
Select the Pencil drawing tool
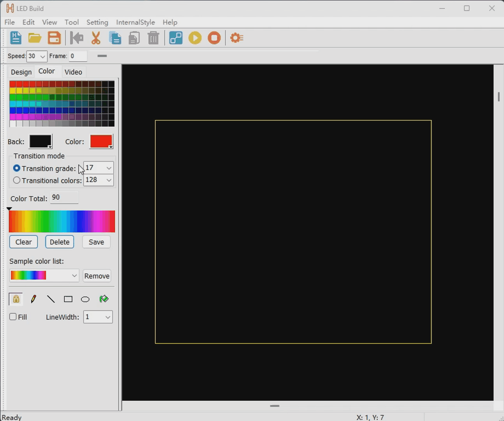[x=33, y=299]
